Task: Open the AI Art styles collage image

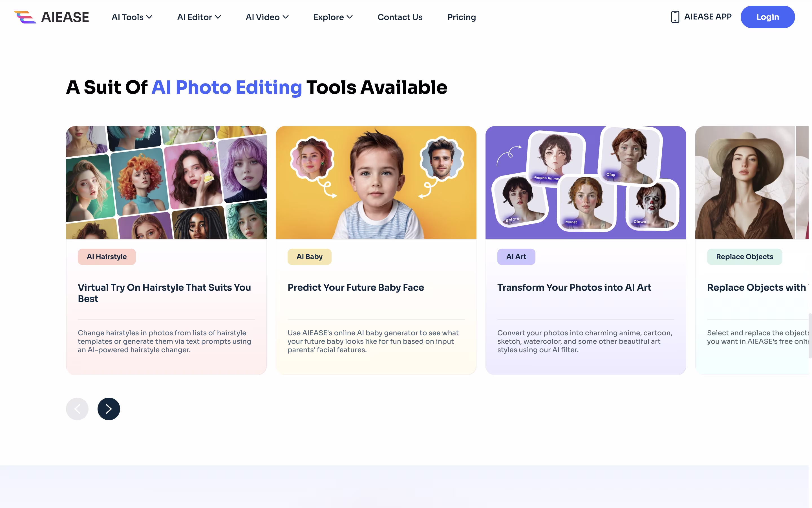Action: (586, 182)
